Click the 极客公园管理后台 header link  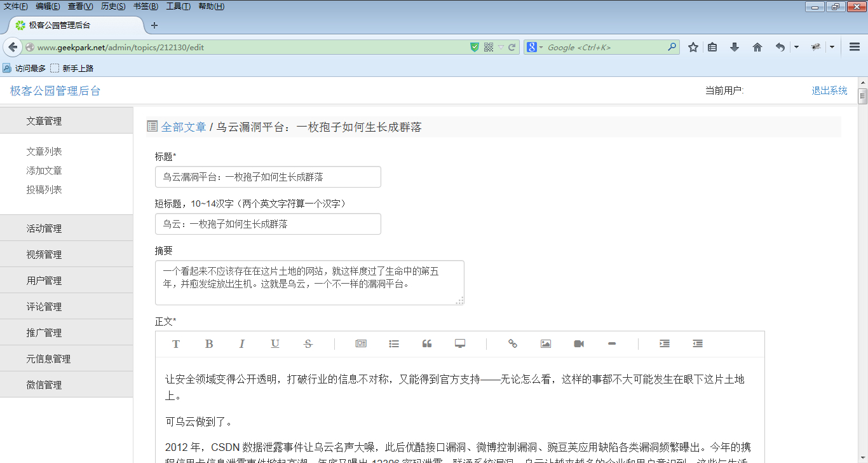pyautogui.click(x=55, y=91)
